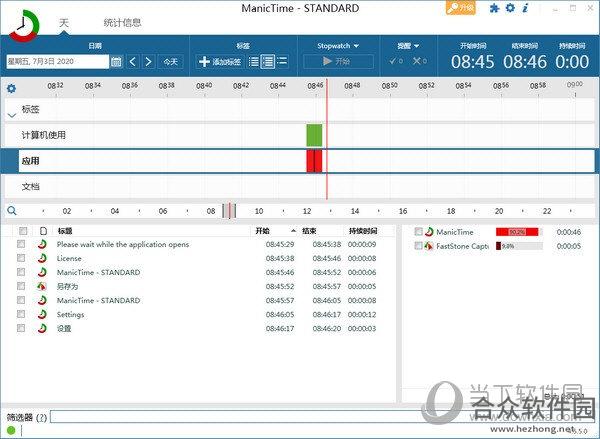
Task: Switch to the 天 (Day) tab
Action: (64, 23)
